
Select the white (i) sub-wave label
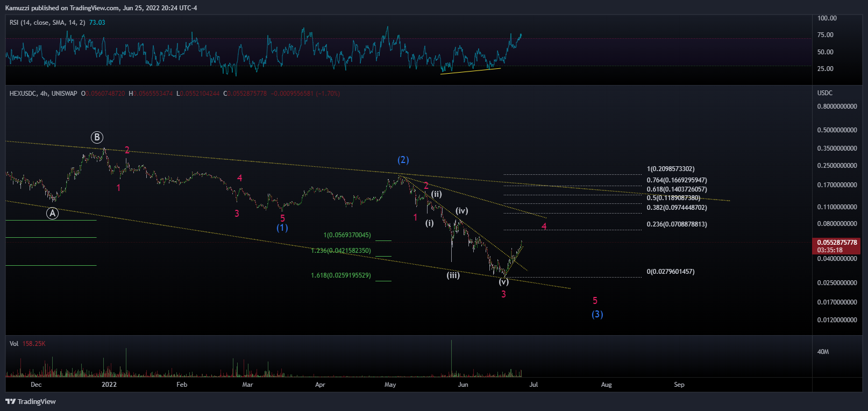429,223
